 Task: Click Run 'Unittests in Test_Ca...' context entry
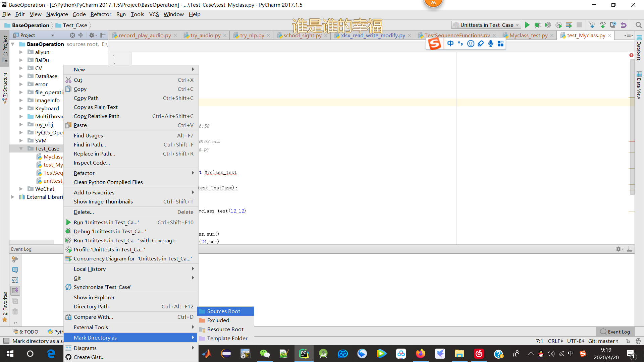pos(106,222)
